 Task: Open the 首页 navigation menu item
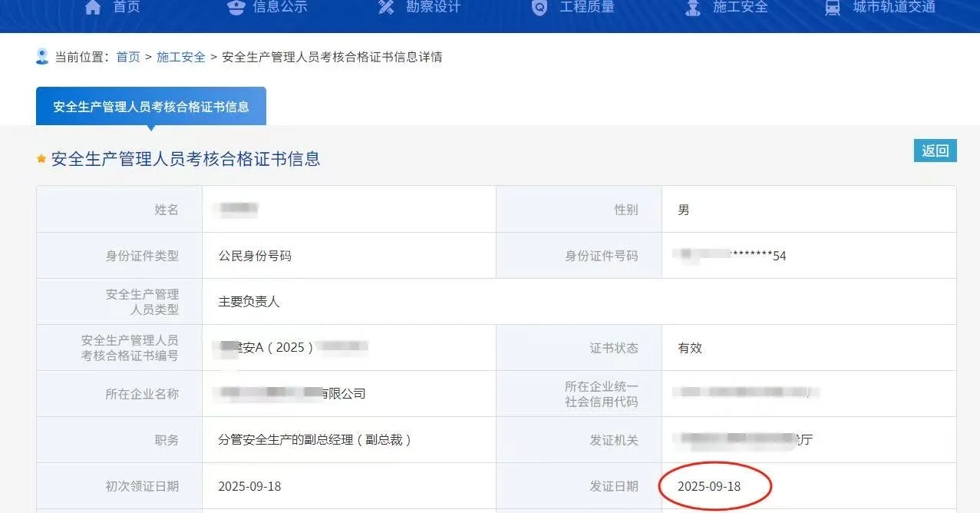click(x=127, y=7)
